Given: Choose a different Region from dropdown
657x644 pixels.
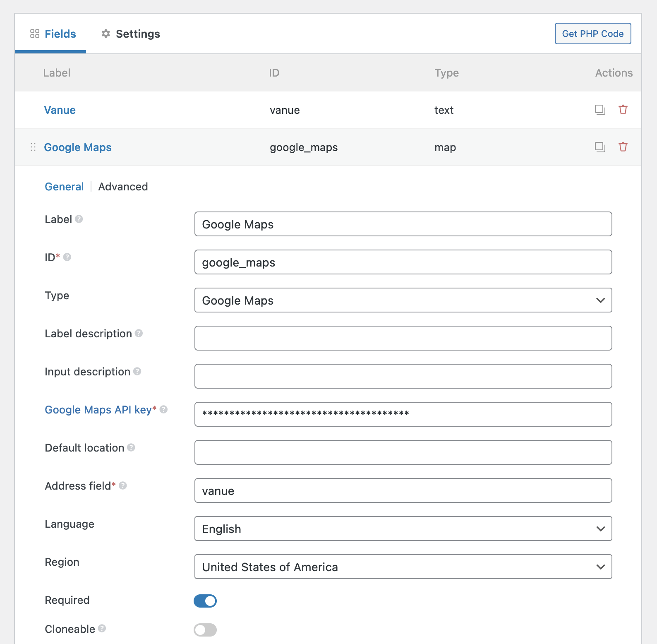Looking at the screenshot, I should click(403, 567).
